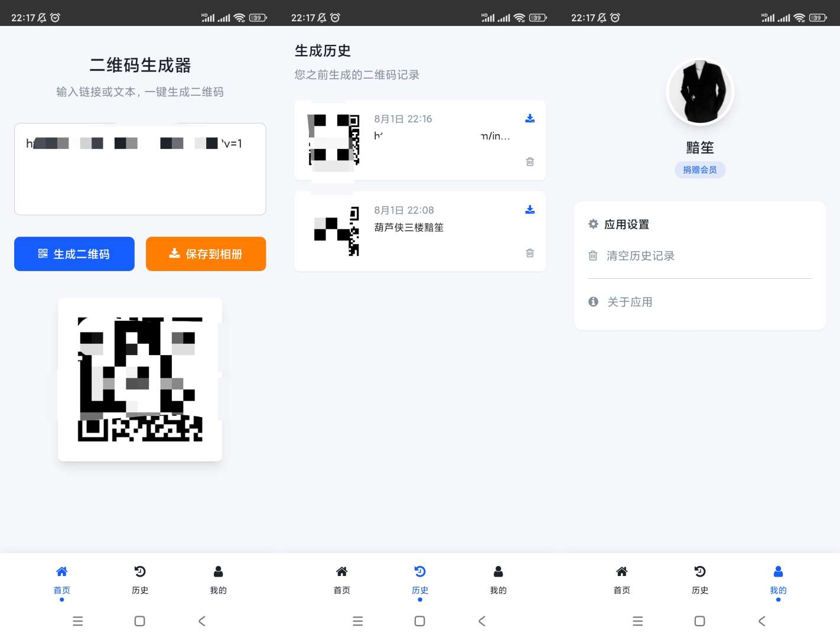
Task: Tap the QR thumbnail of the 22:08 record
Action: tap(334, 231)
